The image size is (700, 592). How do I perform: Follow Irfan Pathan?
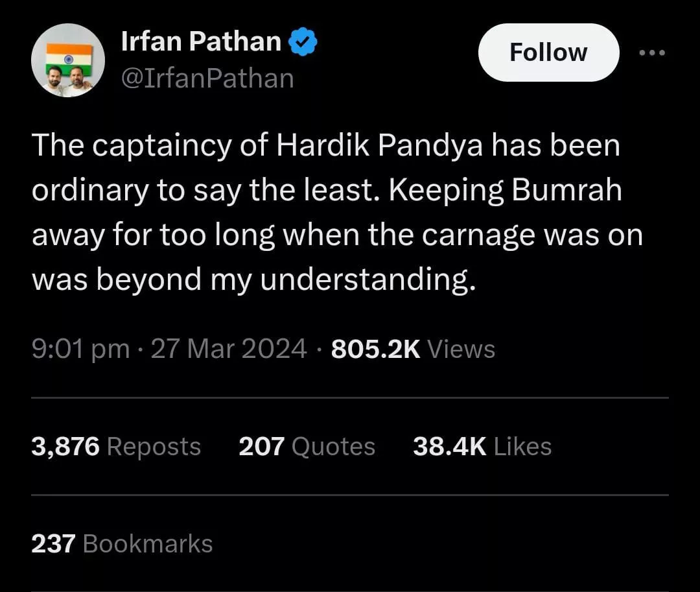(548, 53)
